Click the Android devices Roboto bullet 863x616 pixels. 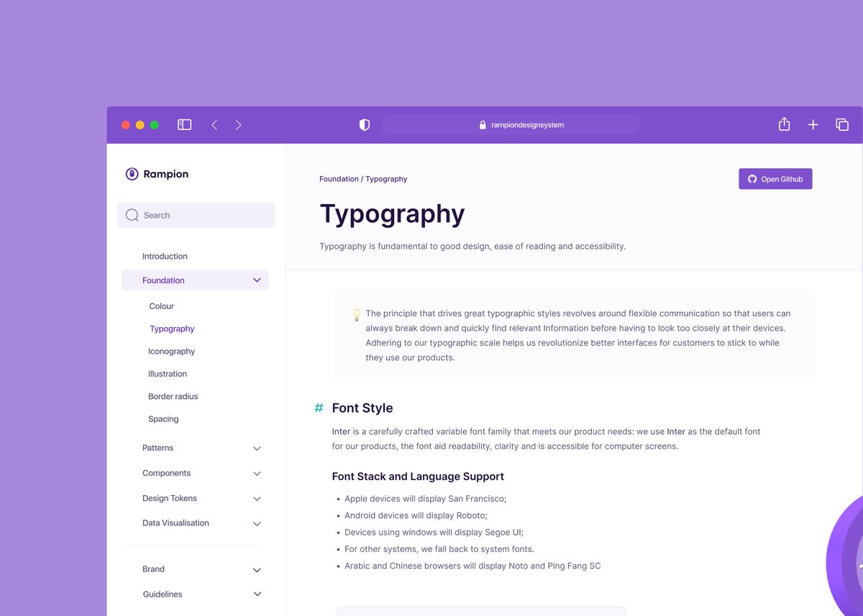(x=416, y=515)
